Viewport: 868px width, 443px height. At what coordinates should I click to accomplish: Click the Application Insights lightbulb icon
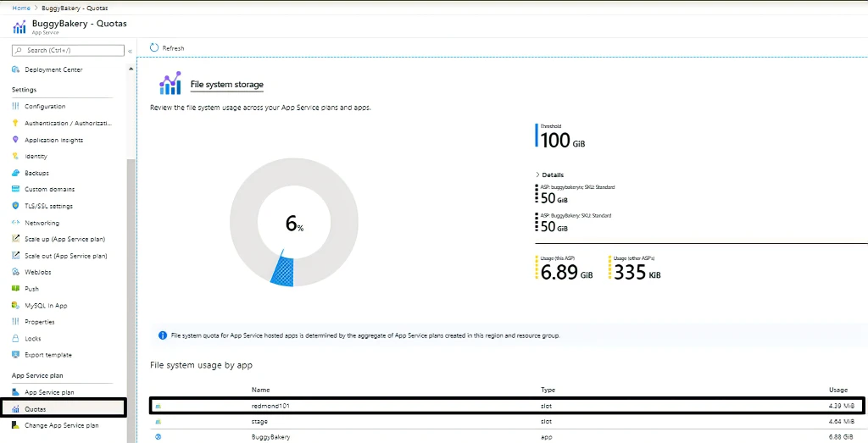click(x=15, y=140)
